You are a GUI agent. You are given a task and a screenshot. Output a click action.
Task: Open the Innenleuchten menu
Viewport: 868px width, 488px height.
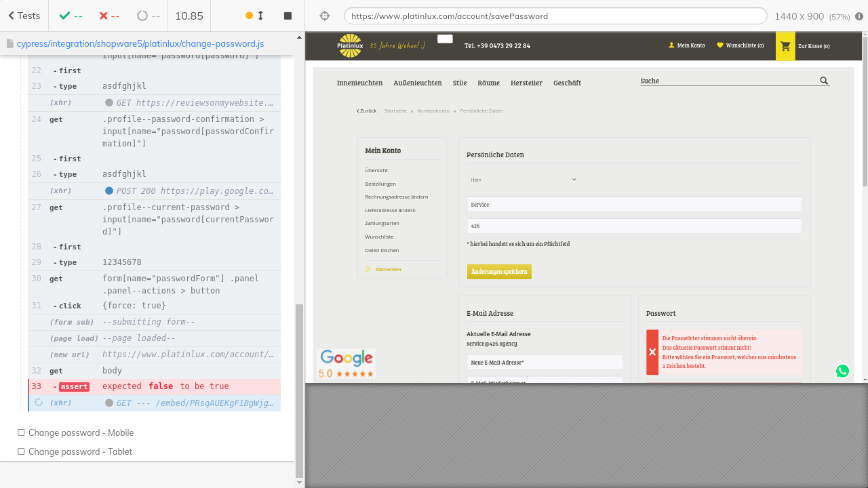click(359, 83)
